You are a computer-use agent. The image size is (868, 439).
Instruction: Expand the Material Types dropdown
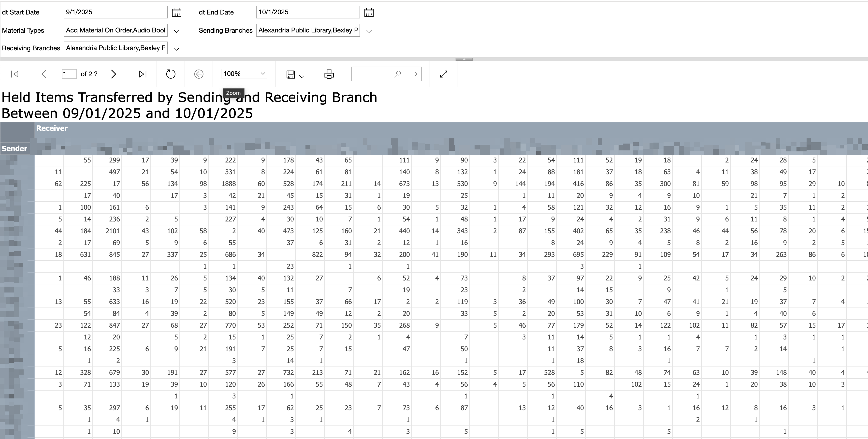point(176,31)
